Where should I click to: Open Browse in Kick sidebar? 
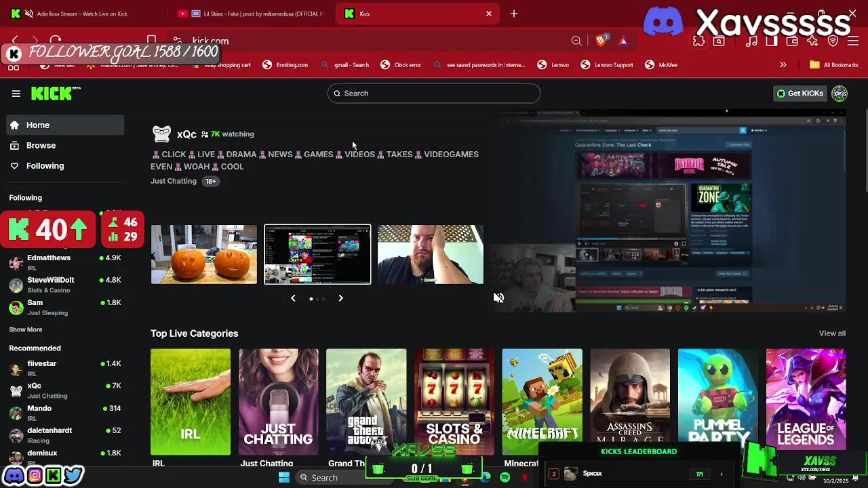(x=66, y=145)
